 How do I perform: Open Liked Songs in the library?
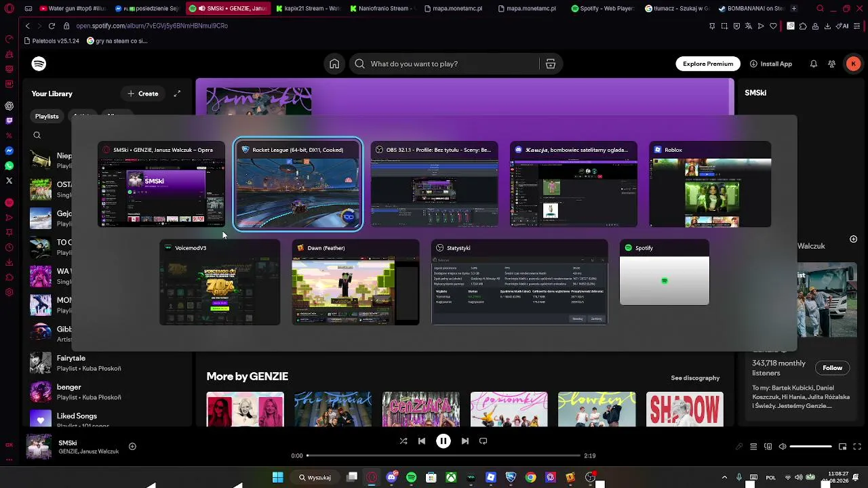pos(108,420)
